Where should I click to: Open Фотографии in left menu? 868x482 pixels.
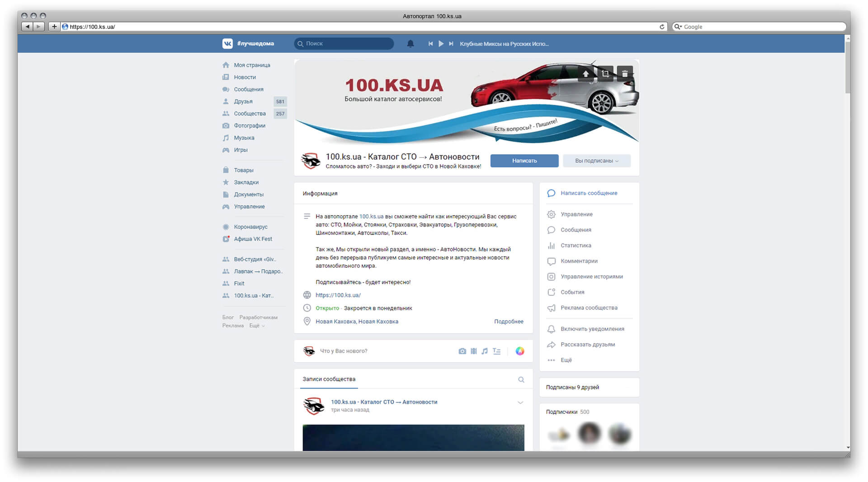(x=250, y=126)
